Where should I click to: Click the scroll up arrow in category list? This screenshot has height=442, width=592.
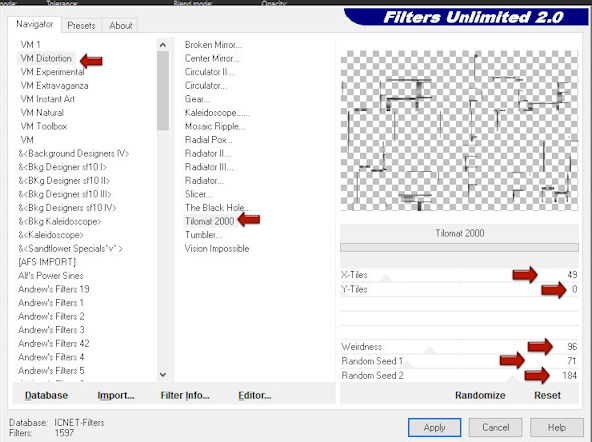click(163, 45)
